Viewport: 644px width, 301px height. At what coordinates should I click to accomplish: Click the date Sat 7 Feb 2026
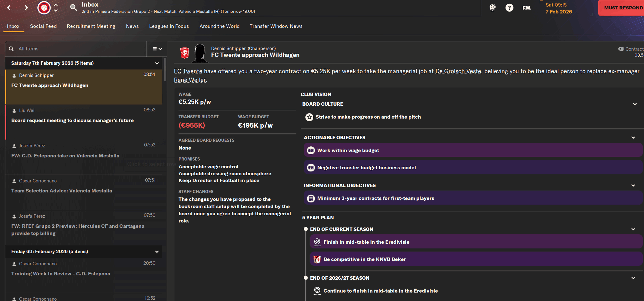point(559,8)
